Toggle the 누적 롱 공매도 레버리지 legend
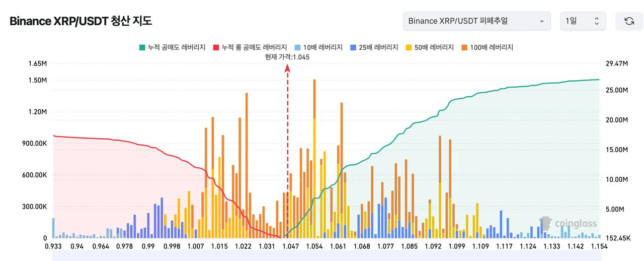The image size is (644, 261). coord(250,47)
